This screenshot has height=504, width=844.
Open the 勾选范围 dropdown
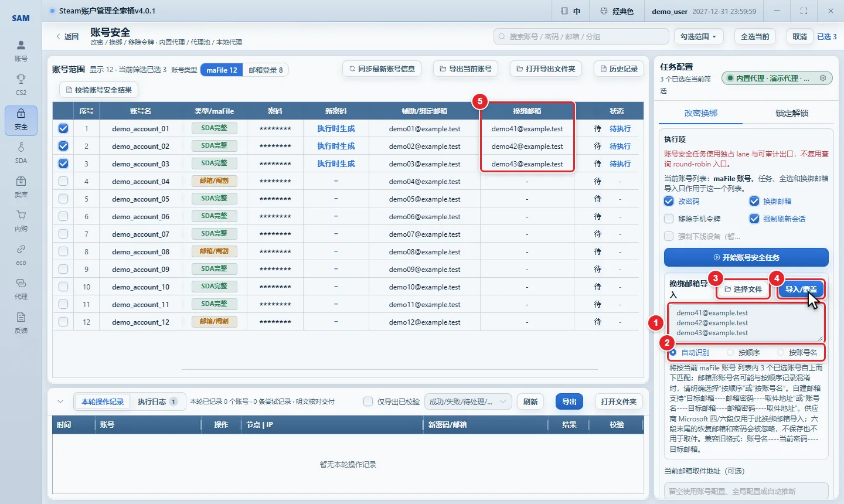point(699,36)
